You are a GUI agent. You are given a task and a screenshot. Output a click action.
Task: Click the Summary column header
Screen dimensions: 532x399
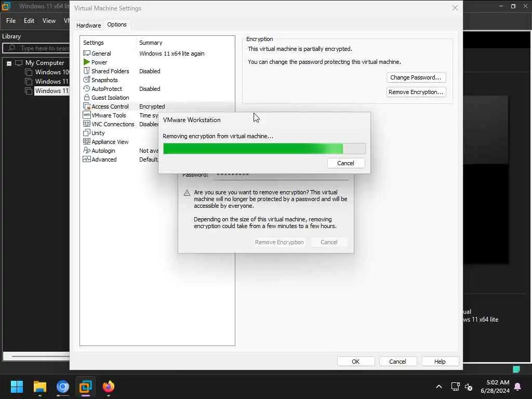tap(151, 43)
